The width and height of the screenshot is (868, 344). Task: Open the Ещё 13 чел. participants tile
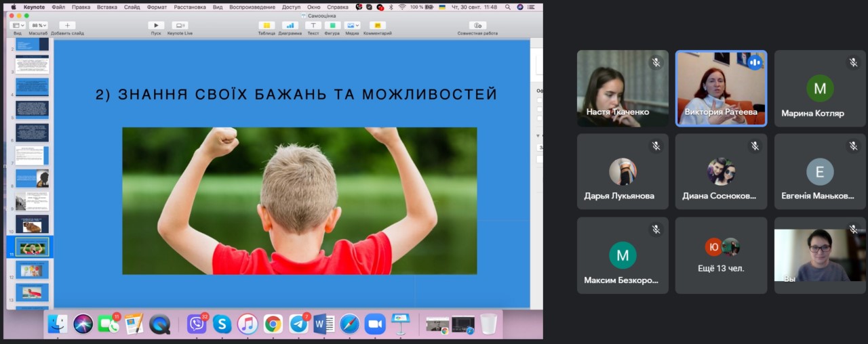721,255
